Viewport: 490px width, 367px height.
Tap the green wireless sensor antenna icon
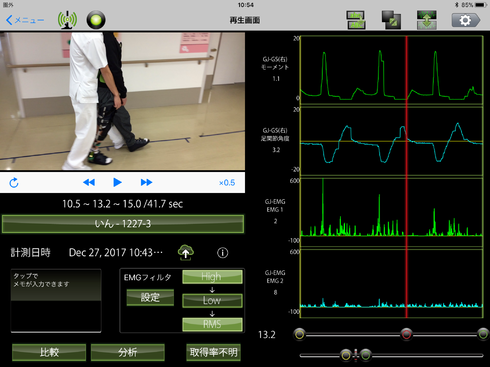(67, 20)
